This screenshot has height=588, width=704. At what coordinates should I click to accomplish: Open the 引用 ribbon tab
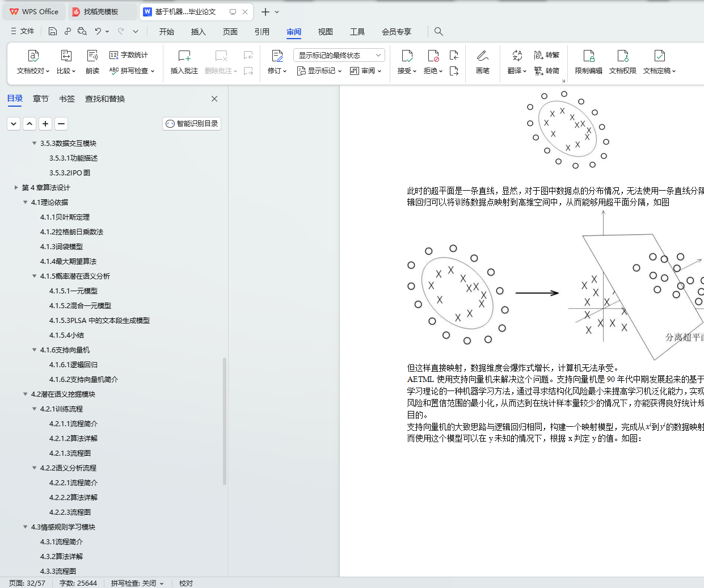(x=262, y=32)
